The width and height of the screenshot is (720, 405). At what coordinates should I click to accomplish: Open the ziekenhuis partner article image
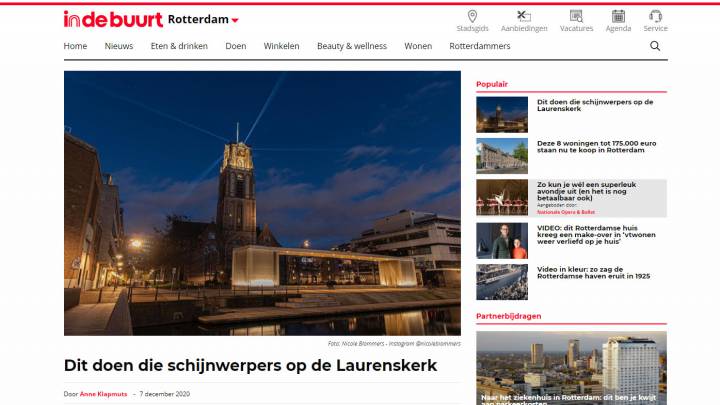[x=571, y=367]
